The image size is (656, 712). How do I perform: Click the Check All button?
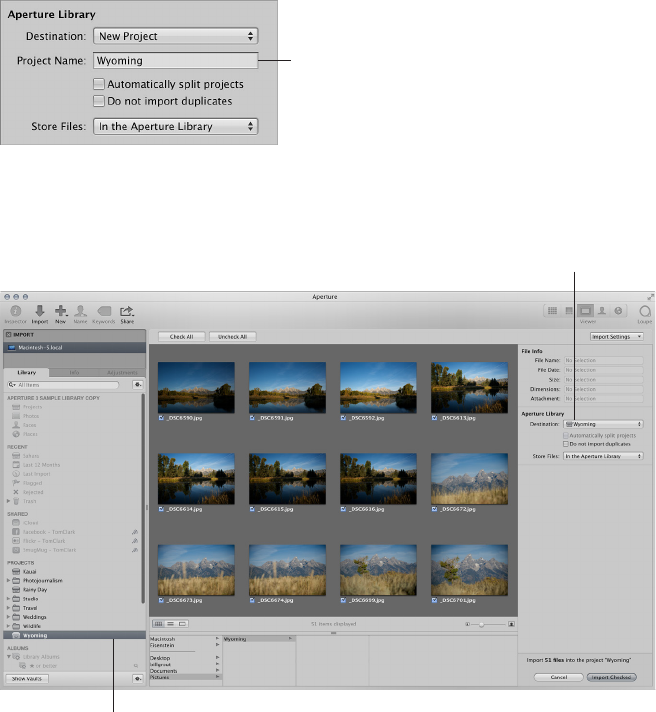[182, 336]
